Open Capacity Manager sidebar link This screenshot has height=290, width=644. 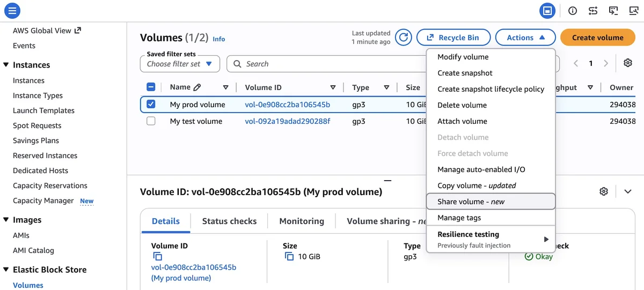(43, 200)
